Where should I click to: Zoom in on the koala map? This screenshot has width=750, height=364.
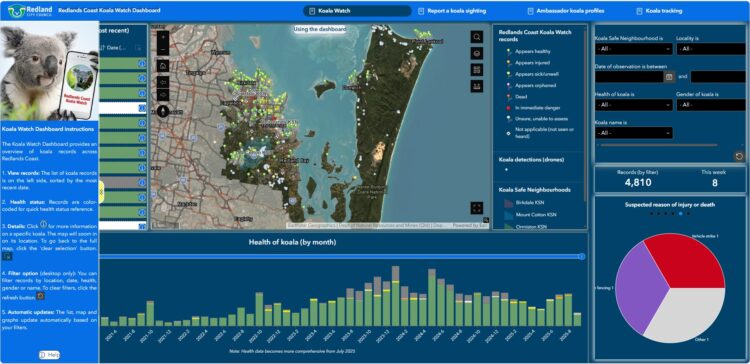(x=163, y=37)
